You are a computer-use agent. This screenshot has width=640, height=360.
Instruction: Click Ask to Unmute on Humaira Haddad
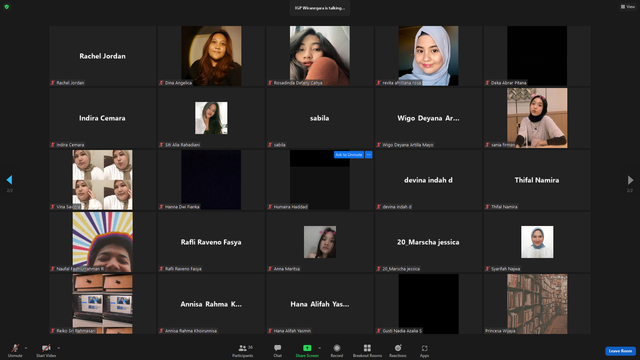pyautogui.click(x=349, y=155)
